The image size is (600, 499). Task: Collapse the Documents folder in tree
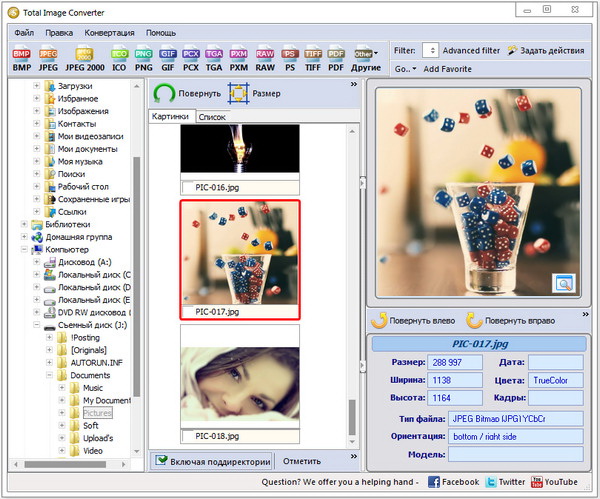pos(49,376)
